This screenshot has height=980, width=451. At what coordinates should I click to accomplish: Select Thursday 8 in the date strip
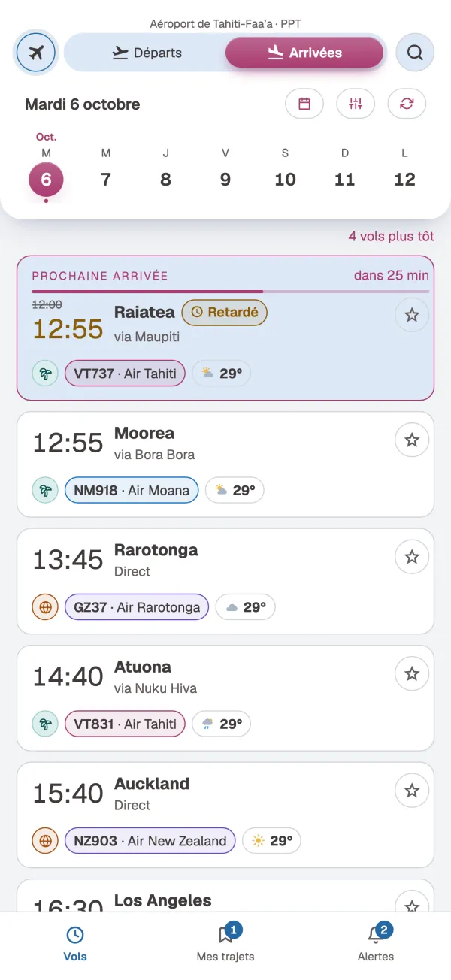point(165,170)
